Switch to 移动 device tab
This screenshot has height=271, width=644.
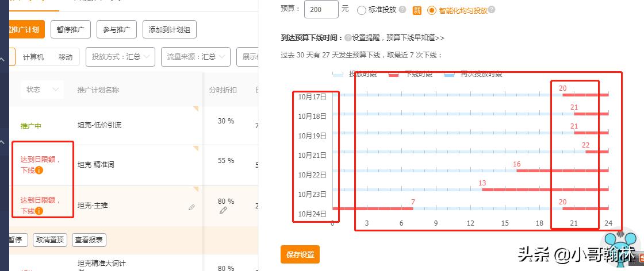click(66, 57)
